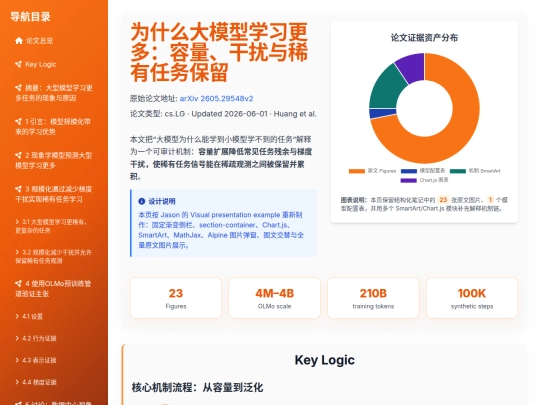Select 4.4 梯度证据 sub-item text
Screen dimensions: 540x405
[39, 382]
